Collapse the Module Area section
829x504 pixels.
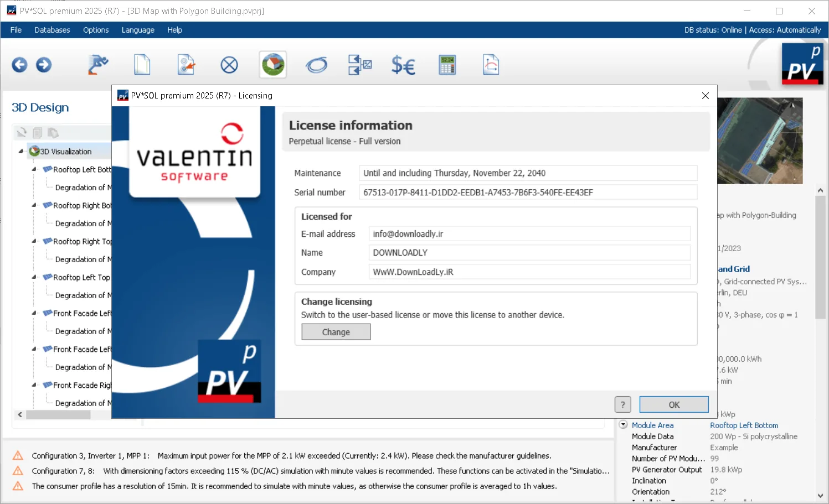click(x=623, y=425)
